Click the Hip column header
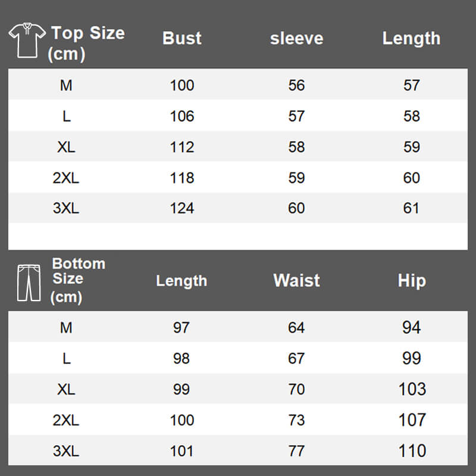The height and width of the screenshot is (476, 476). [412, 280]
